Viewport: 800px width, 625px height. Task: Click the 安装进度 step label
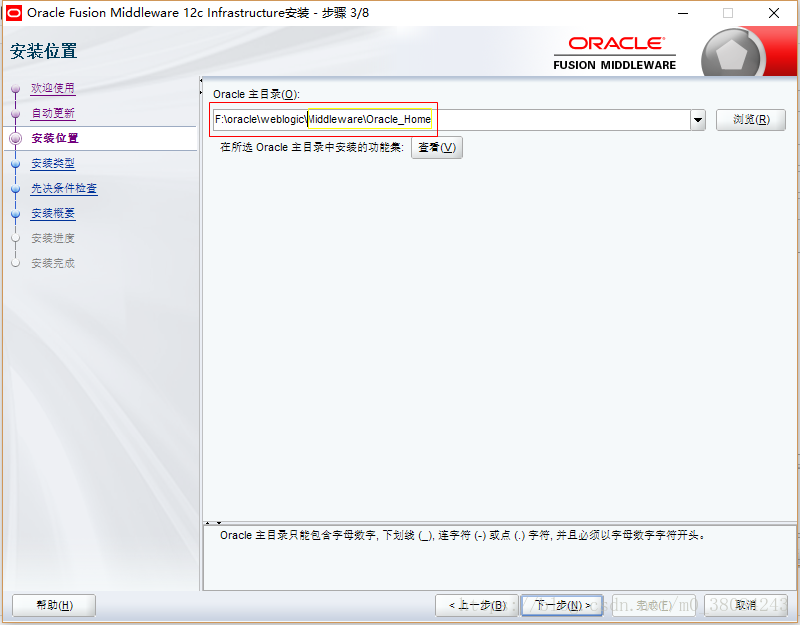pos(53,238)
